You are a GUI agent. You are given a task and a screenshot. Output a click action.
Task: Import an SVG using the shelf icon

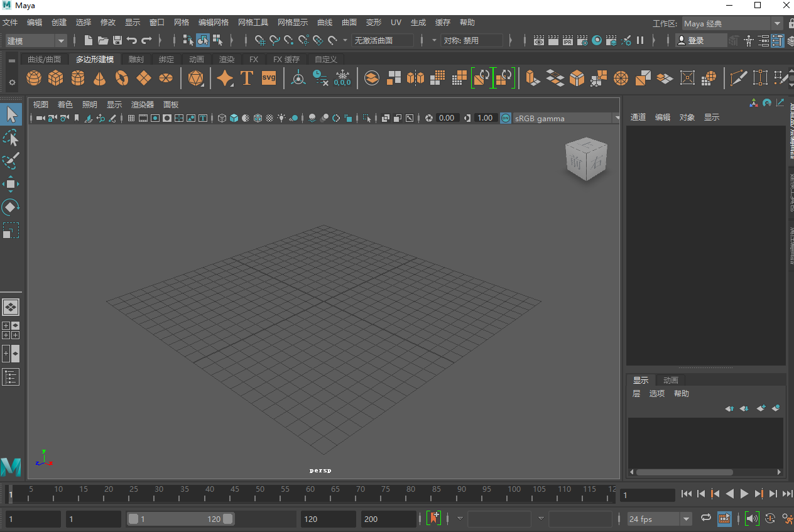click(269, 78)
